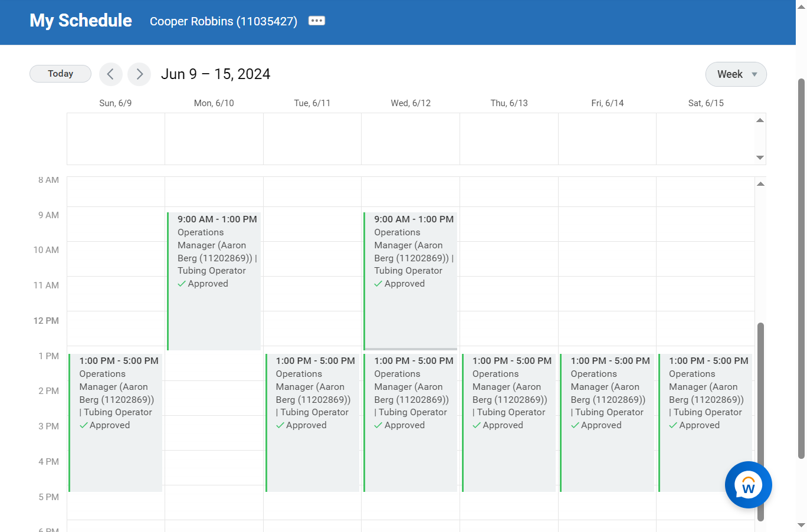This screenshot has width=807, height=532.
Task: Click the calendar grid scroll up arrow
Action: pyautogui.click(x=760, y=184)
